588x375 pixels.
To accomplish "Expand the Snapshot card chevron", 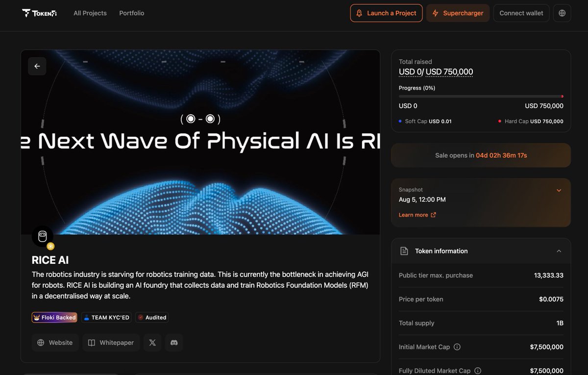I will pyautogui.click(x=559, y=190).
